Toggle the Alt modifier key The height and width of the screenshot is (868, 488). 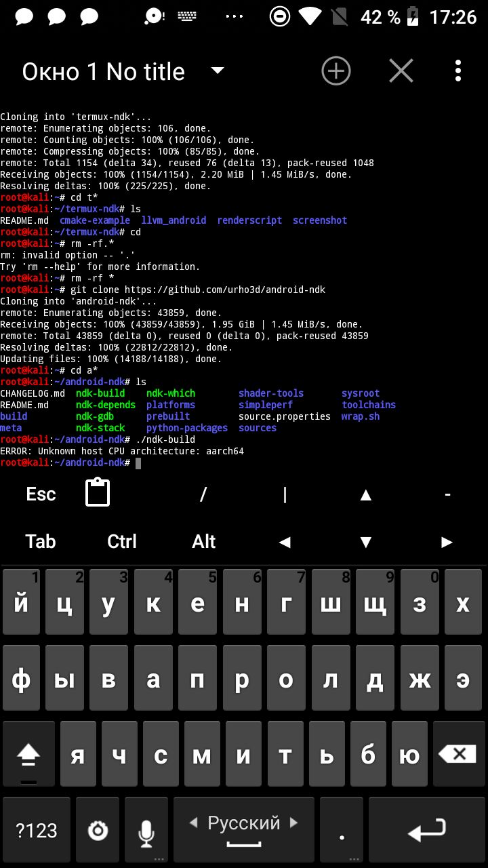click(203, 541)
